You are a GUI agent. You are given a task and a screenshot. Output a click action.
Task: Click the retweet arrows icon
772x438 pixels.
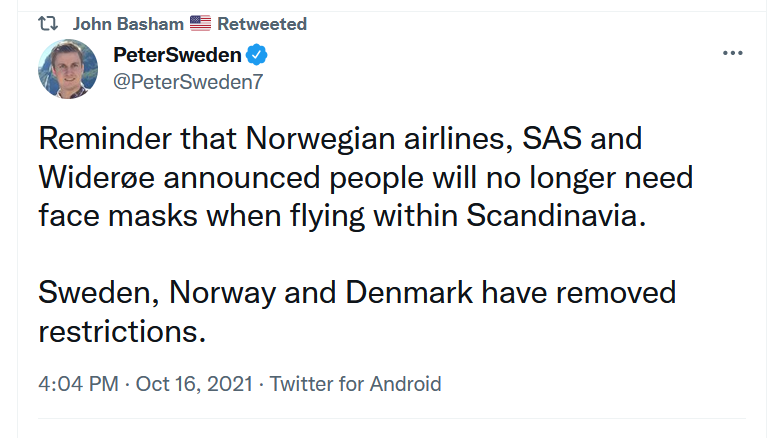point(48,24)
